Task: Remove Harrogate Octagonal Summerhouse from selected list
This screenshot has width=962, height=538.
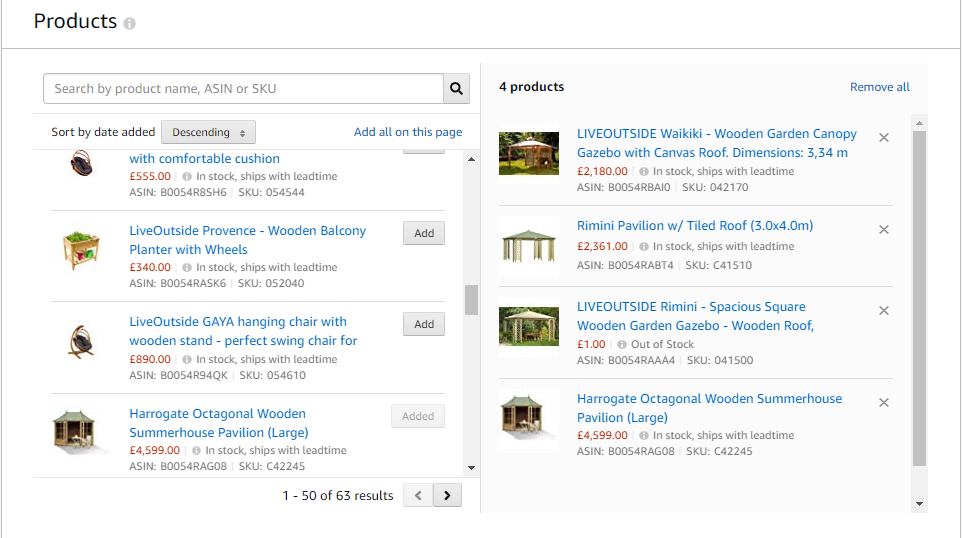Action: (883, 402)
